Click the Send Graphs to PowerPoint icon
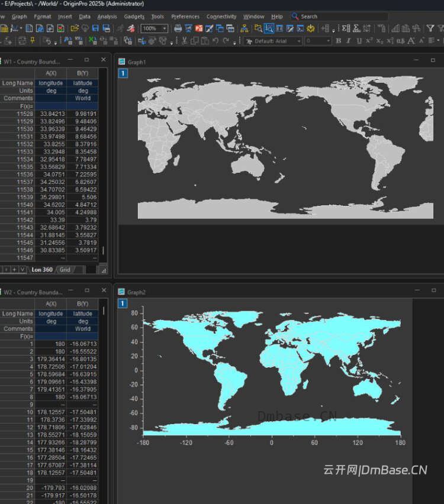Screen dimensions: 444x504 point(199,28)
